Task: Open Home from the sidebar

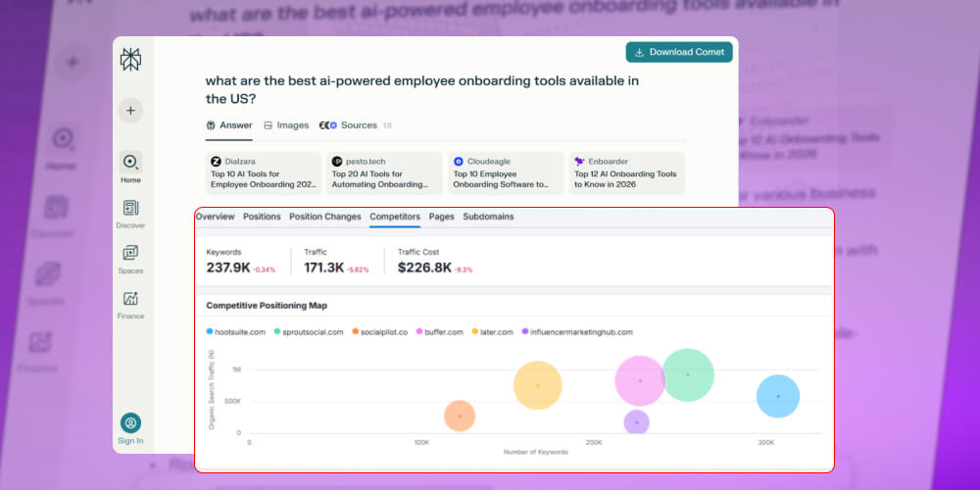Action: click(x=130, y=168)
